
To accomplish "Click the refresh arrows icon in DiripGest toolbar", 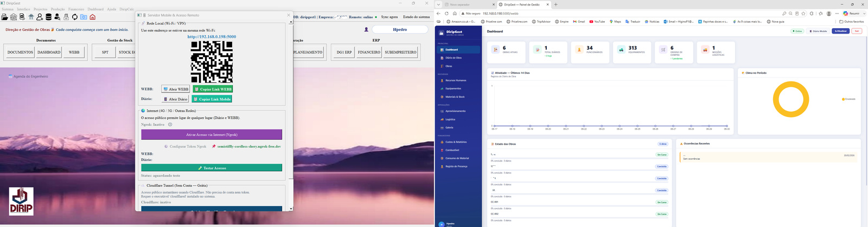I will tap(75, 17).
